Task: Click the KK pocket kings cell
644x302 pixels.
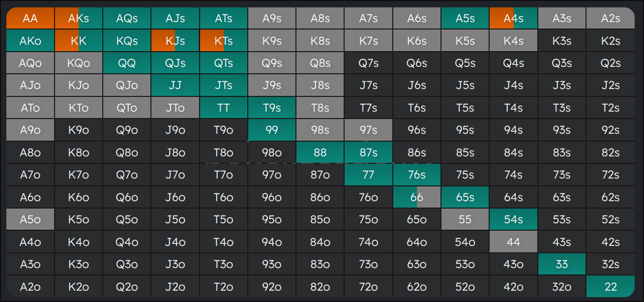Action: (79, 41)
